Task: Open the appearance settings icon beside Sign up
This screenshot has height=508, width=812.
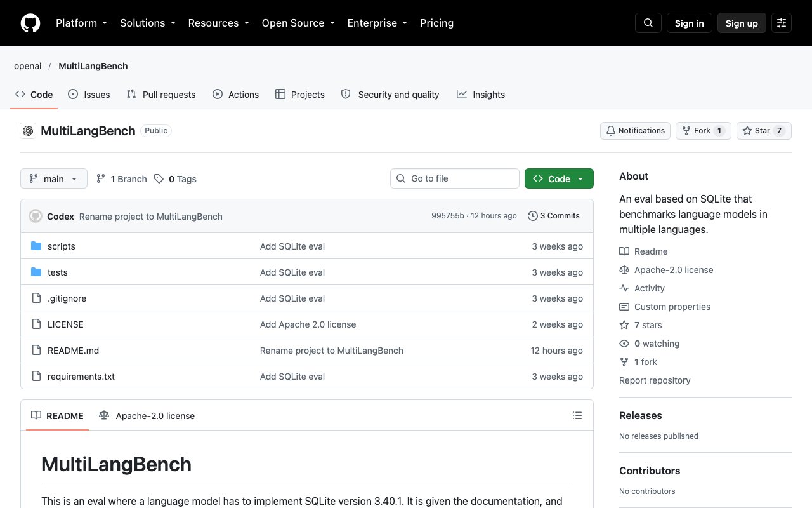Action: point(782,23)
